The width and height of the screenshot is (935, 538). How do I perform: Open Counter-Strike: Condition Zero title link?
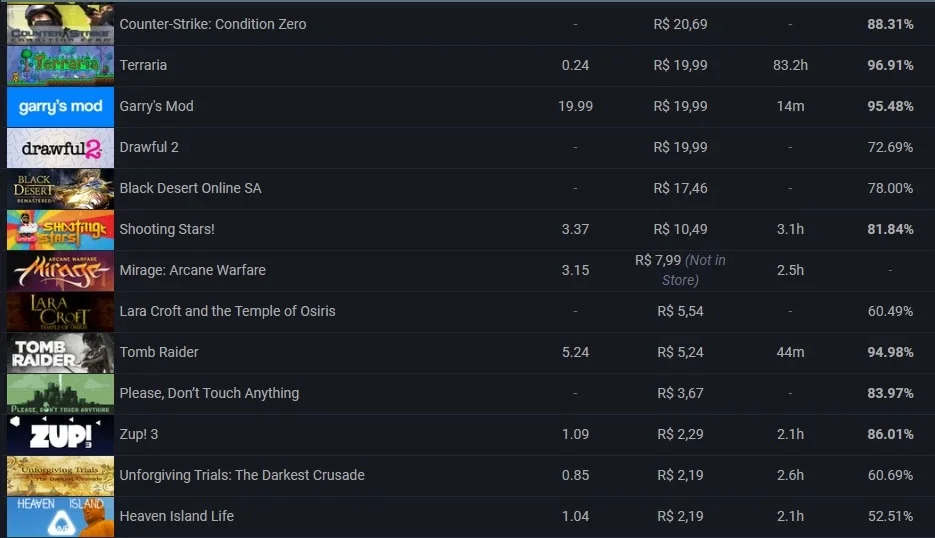[x=213, y=24]
